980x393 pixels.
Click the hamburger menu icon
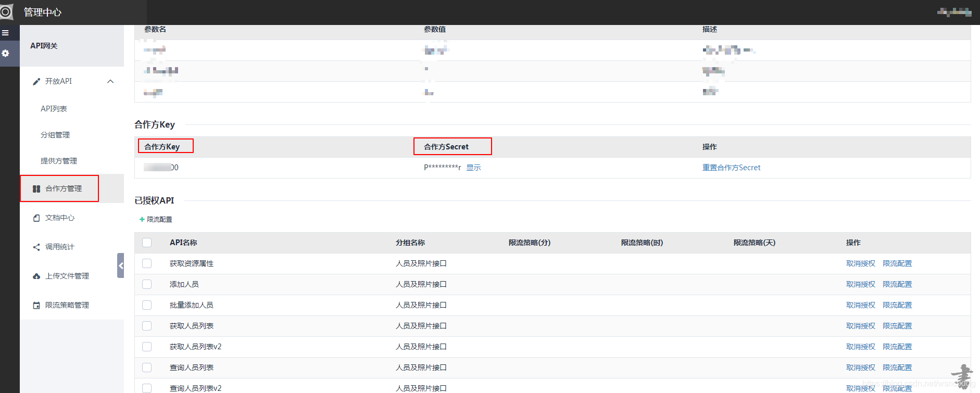(5, 33)
